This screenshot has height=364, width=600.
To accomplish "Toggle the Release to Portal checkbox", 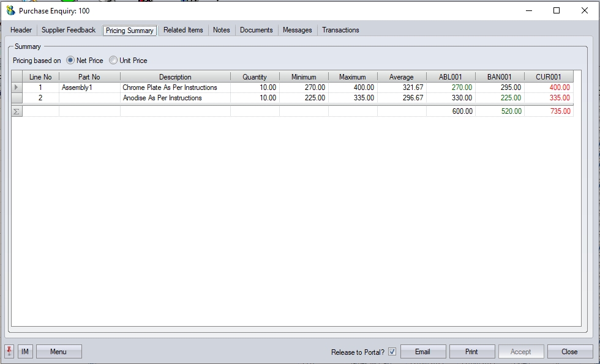I will click(392, 352).
